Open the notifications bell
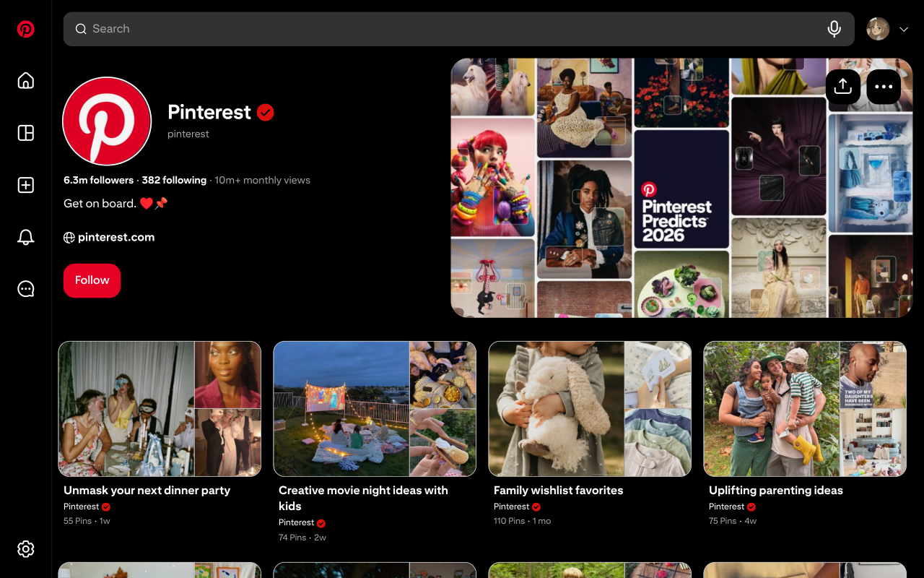Image resolution: width=924 pixels, height=578 pixels. point(26,237)
